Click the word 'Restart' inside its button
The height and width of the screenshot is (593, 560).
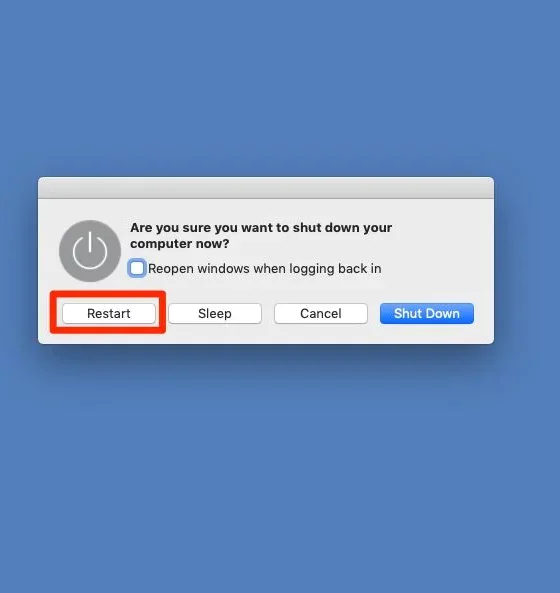pyautogui.click(x=109, y=314)
